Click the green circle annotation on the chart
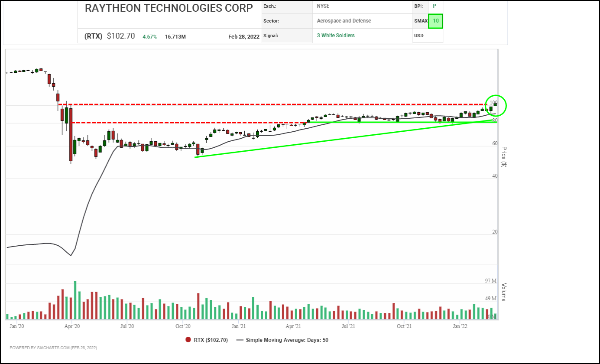 [496, 106]
